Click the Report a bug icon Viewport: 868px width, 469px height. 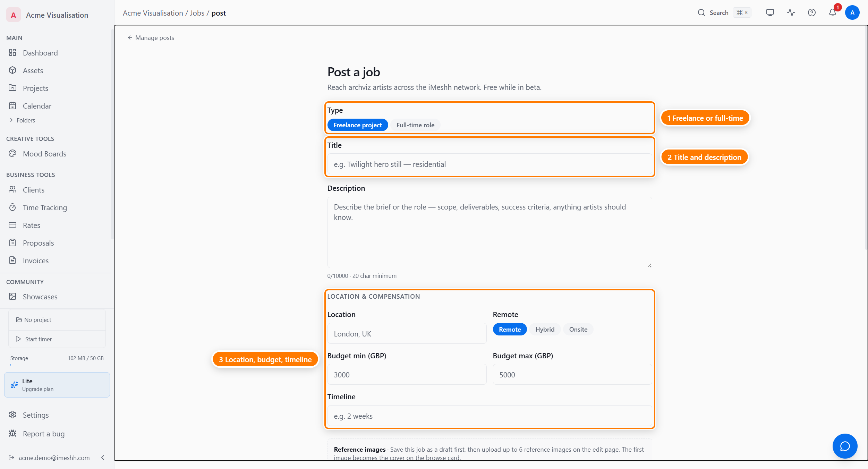tap(12, 434)
